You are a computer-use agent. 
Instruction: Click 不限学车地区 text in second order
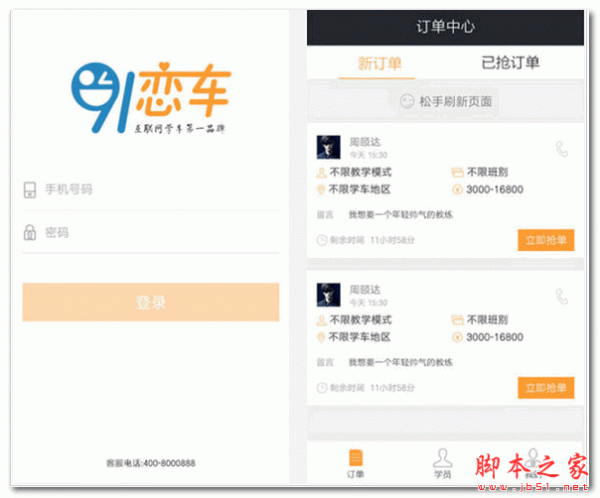click(x=360, y=337)
